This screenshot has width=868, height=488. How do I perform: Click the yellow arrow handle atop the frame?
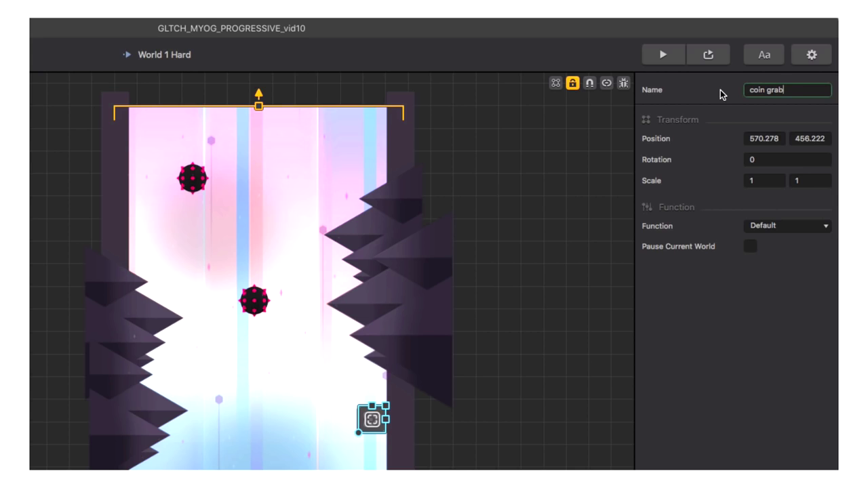click(x=258, y=94)
